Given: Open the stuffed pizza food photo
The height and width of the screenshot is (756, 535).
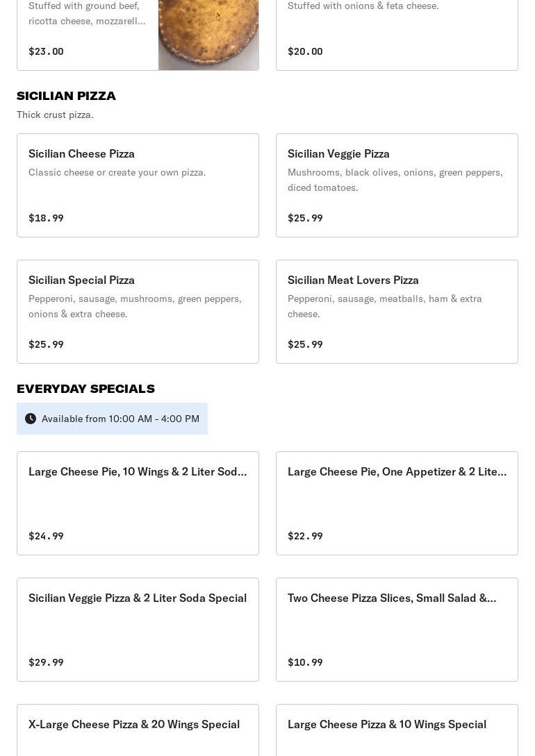Looking at the screenshot, I should [x=208, y=35].
